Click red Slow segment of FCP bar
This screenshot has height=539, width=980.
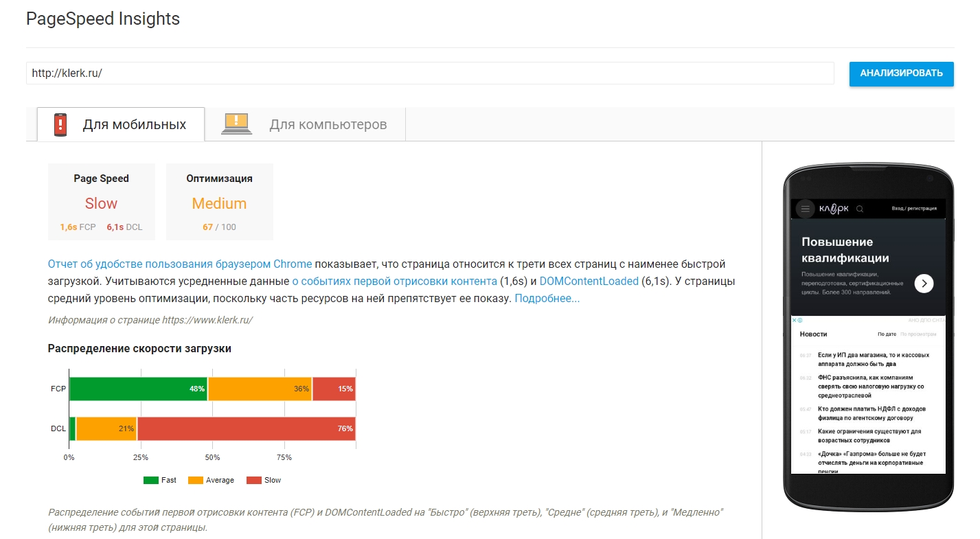click(x=334, y=389)
